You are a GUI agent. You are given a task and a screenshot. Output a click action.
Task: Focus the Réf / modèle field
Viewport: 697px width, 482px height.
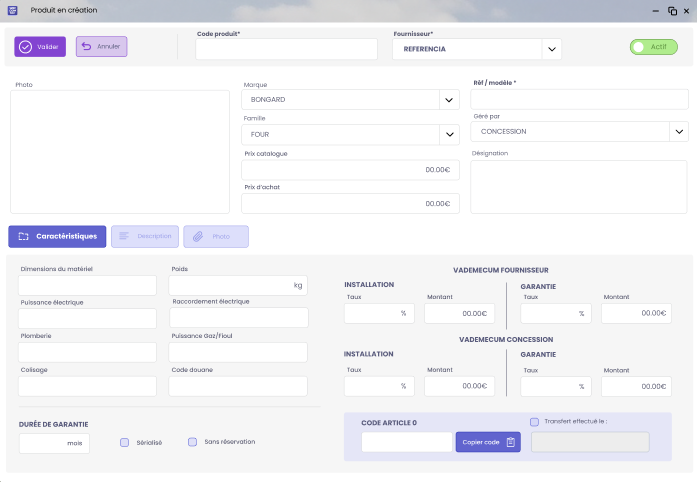(579, 99)
